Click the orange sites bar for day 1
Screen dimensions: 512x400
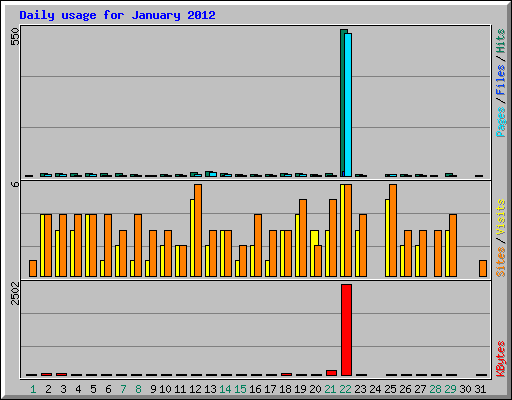coord(33,268)
